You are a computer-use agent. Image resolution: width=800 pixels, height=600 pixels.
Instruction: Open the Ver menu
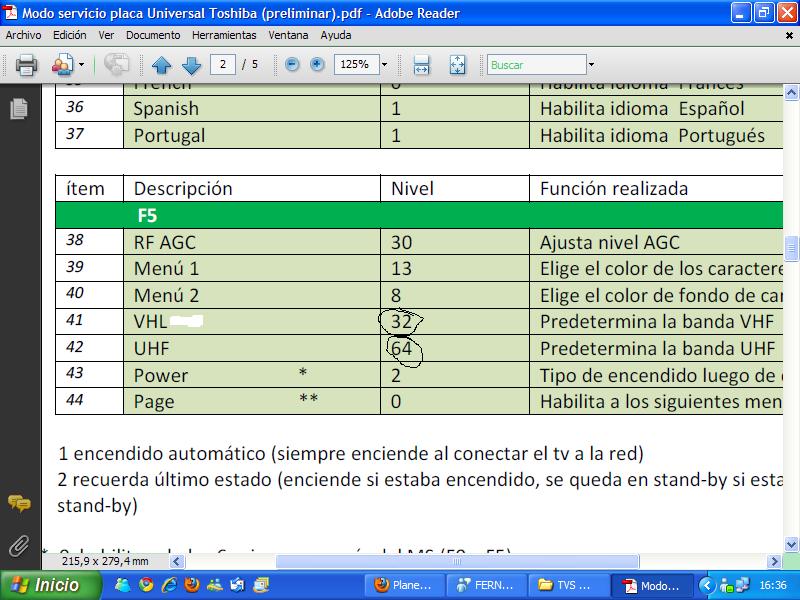[106, 35]
